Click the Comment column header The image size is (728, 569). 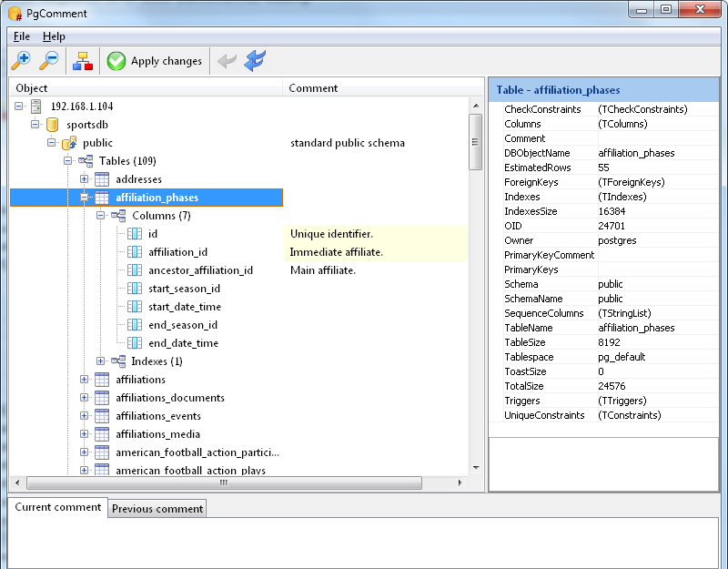(x=314, y=88)
